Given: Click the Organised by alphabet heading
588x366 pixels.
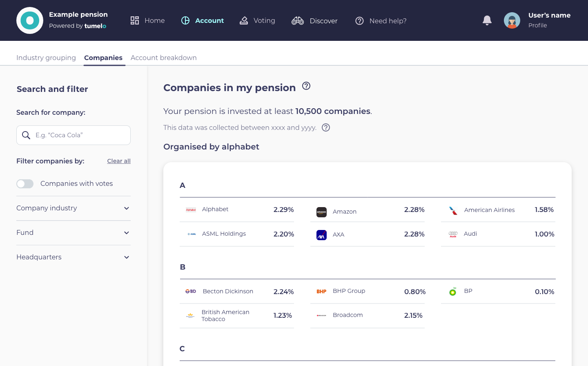Looking at the screenshot, I should [211, 147].
